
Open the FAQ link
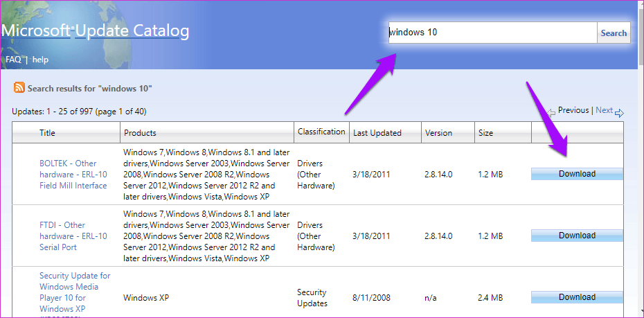pyautogui.click(x=13, y=60)
